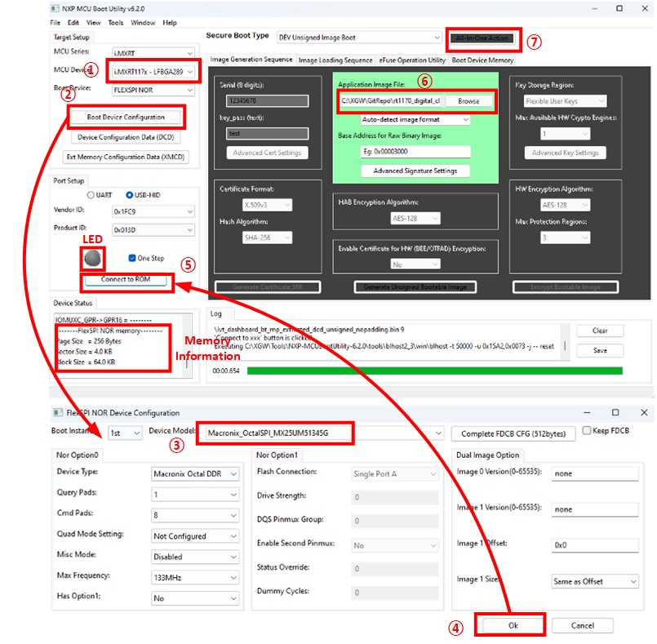Select the UART port option
The image size is (657, 644).
91,195
